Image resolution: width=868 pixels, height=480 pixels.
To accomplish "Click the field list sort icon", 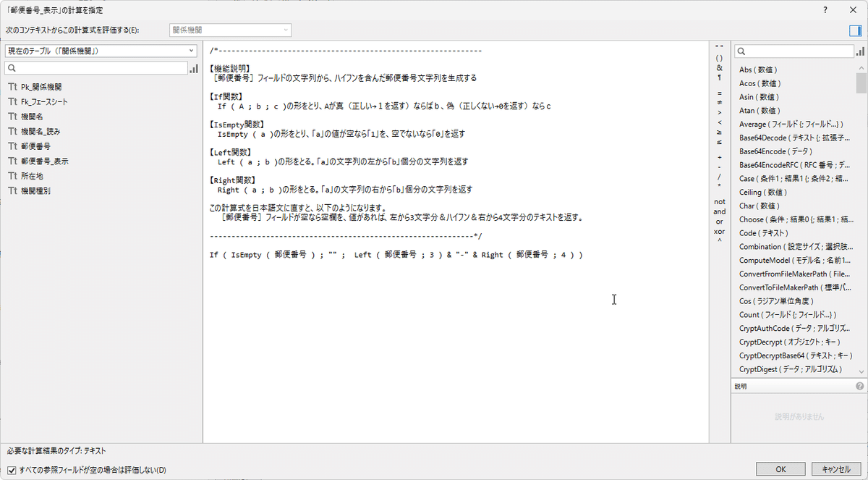I will coord(194,68).
